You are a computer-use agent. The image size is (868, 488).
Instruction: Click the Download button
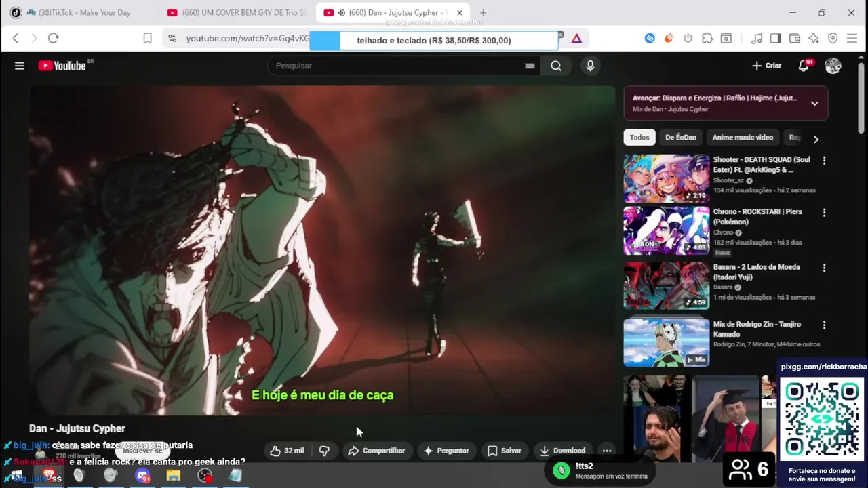pyautogui.click(x=563, y=451)
